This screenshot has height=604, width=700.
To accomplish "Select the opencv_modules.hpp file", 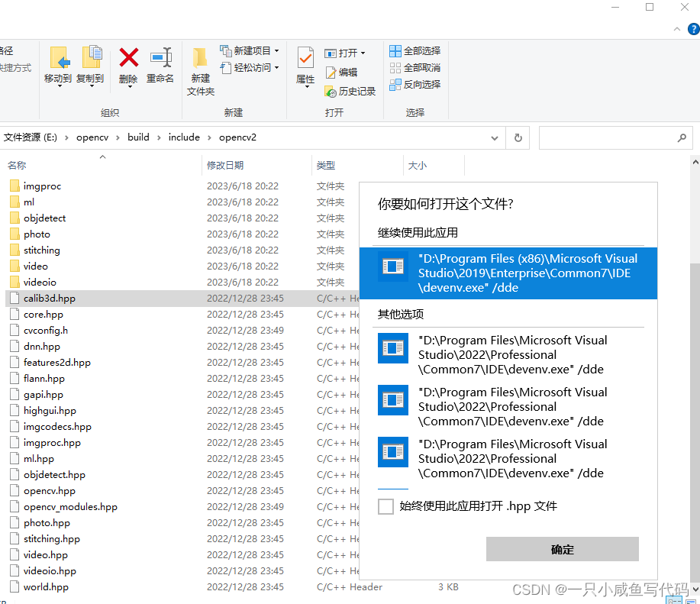I will point(70,507).
